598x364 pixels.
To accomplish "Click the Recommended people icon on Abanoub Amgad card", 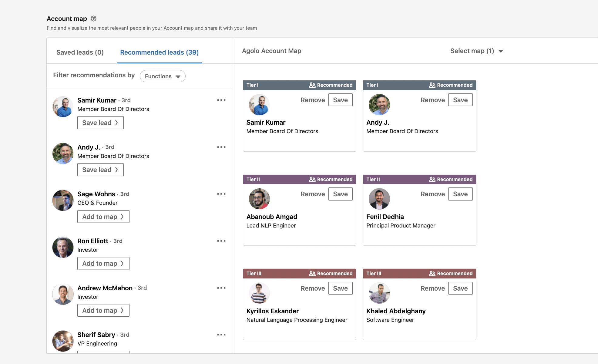I will click(x=312, y=179).
